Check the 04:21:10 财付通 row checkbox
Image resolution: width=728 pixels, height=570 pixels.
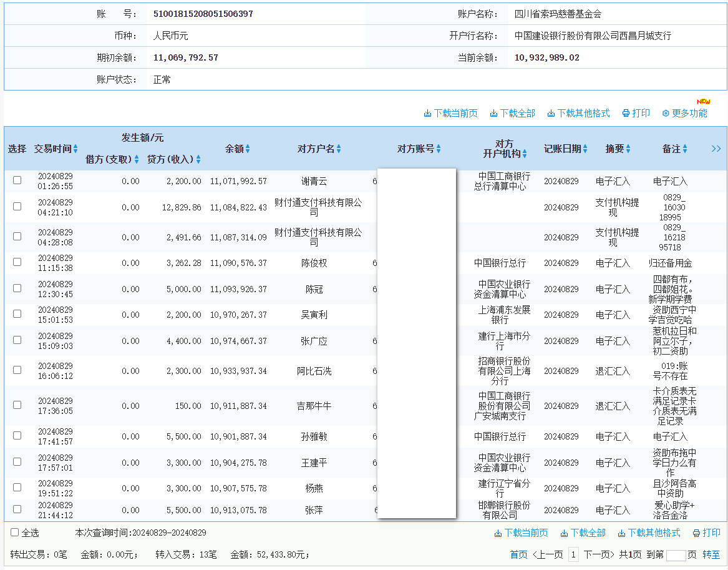(17, 206)
